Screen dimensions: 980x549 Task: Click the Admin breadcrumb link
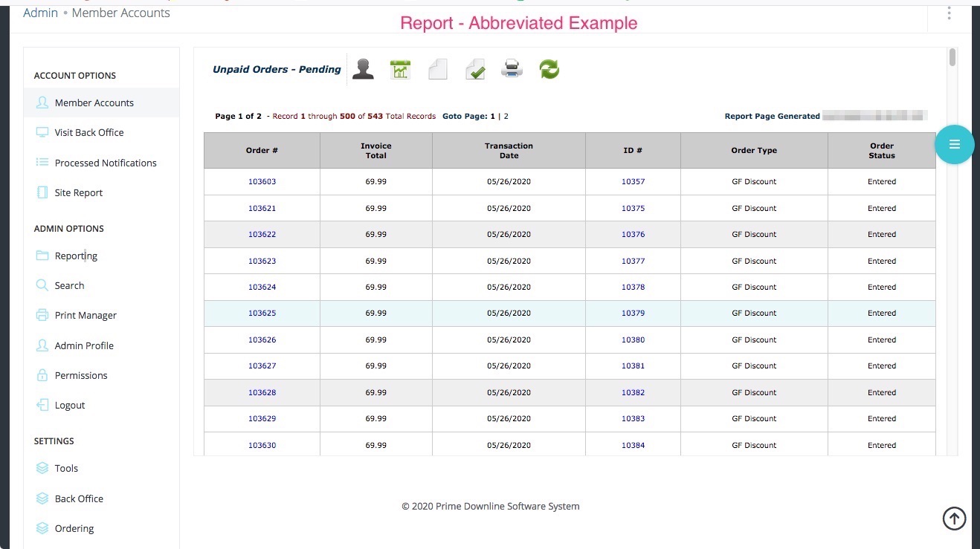[40, 13]
